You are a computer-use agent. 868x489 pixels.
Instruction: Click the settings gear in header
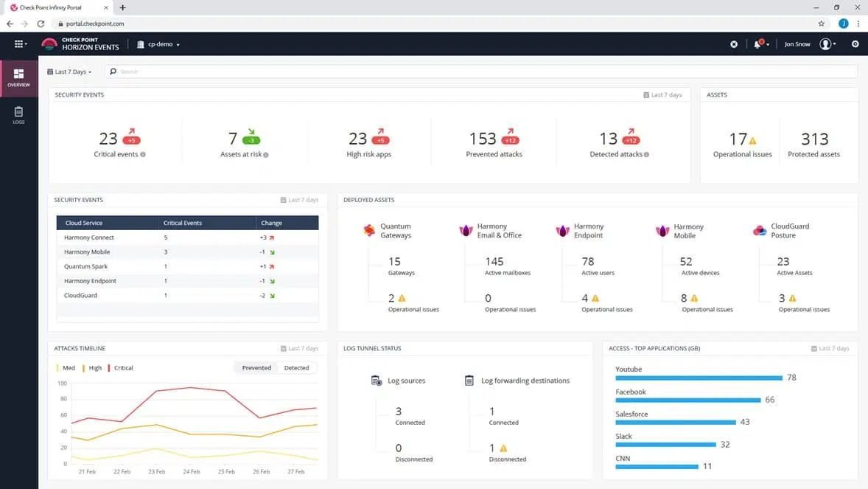pyautogui.click(x=855, y=44)
